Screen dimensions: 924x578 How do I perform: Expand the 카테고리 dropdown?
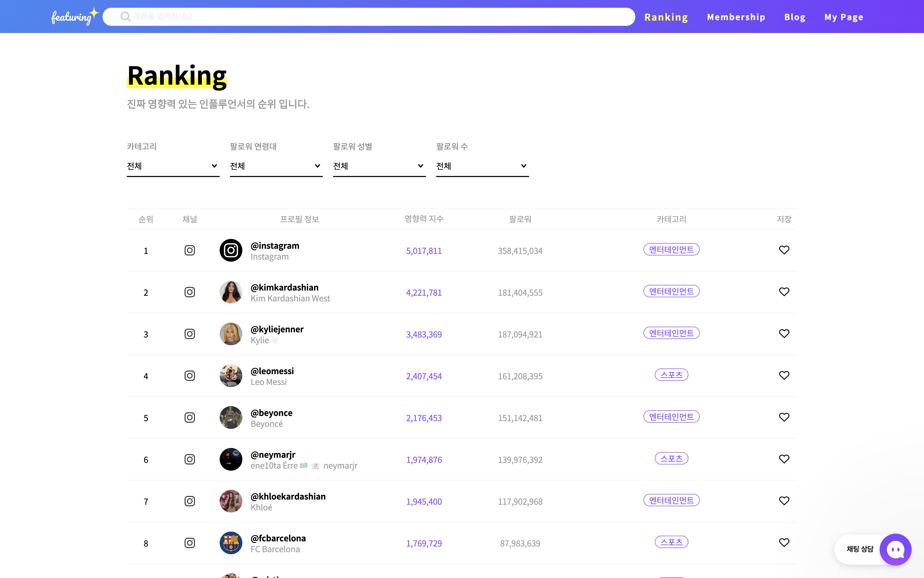pyautogui.click(x=173, y=166)
